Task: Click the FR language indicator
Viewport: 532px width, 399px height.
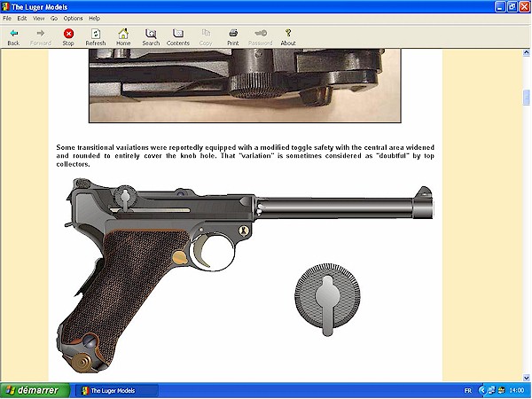Action: (x=467, y=391)
